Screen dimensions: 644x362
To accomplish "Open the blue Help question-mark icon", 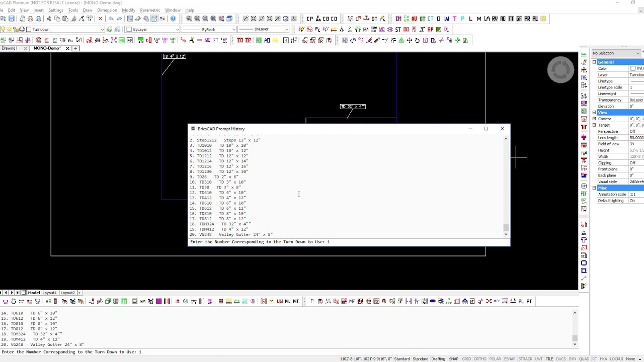I will [x=173, y=19].
